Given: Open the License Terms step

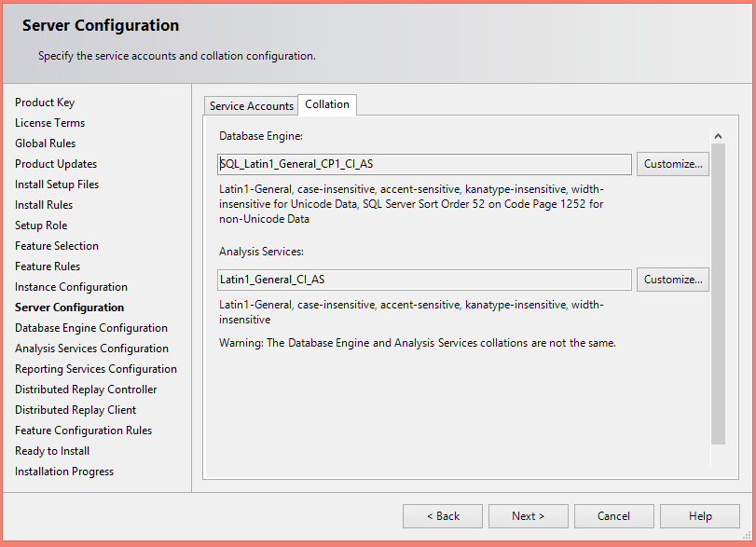Looking at the screenshot, I should click(49, 122).
